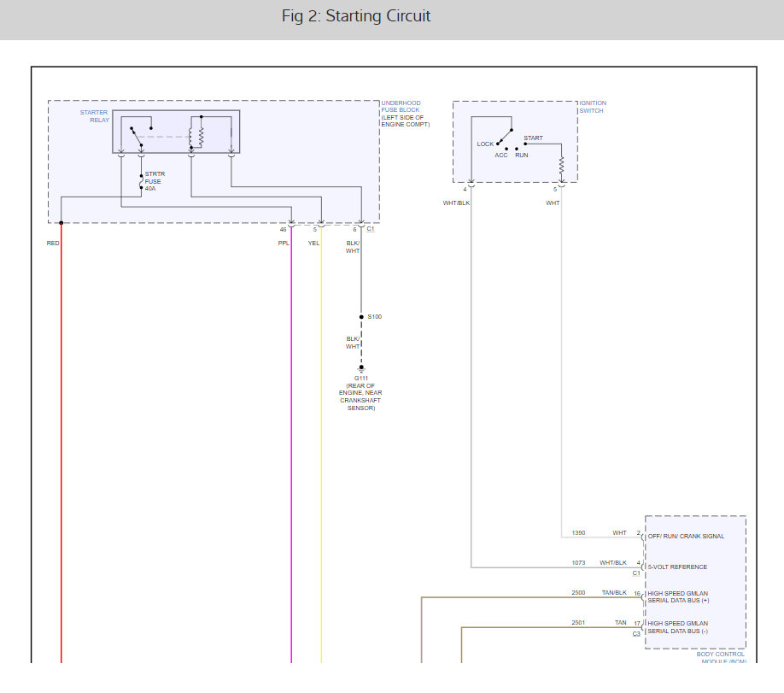Open the STARTER RELAY label link
The height and width of the screenshot is (693, 784).
pos(94,116)
